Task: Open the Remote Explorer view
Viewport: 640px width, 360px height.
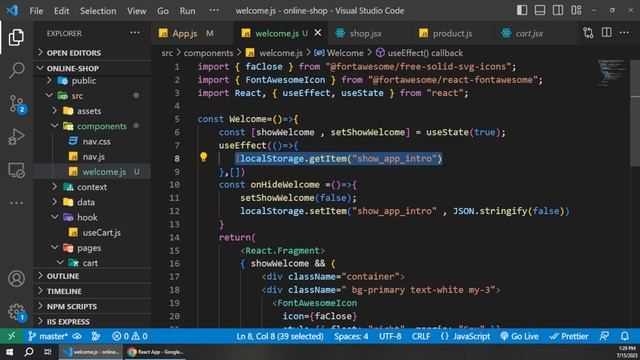Action: click(x=16, y=170)
